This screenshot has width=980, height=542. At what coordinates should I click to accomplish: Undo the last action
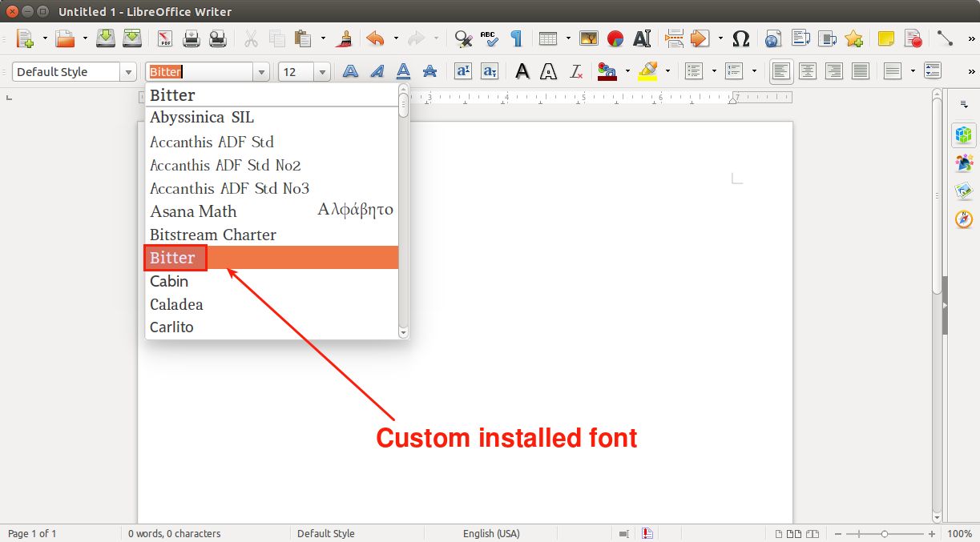tap(374, 38)
